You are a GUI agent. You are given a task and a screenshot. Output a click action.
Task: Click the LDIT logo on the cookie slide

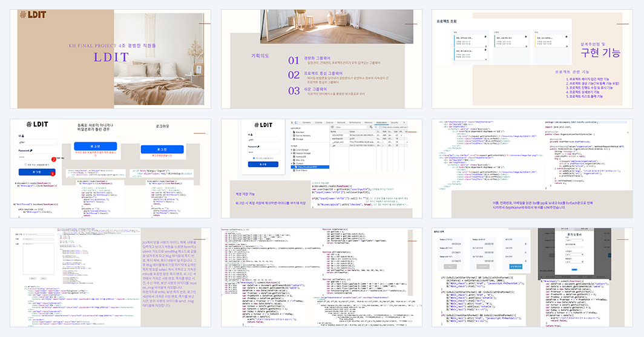(x=263, y=125)
